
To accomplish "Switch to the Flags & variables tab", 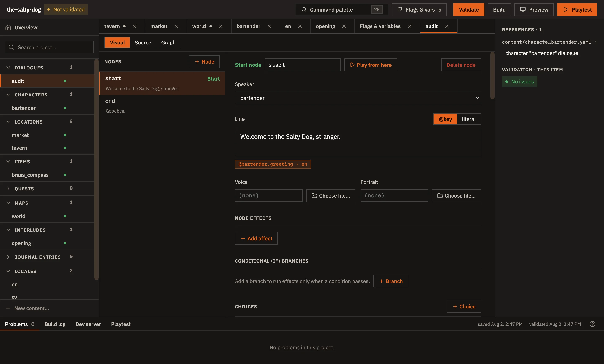I will pyautogui.click(x=380, y=26).
